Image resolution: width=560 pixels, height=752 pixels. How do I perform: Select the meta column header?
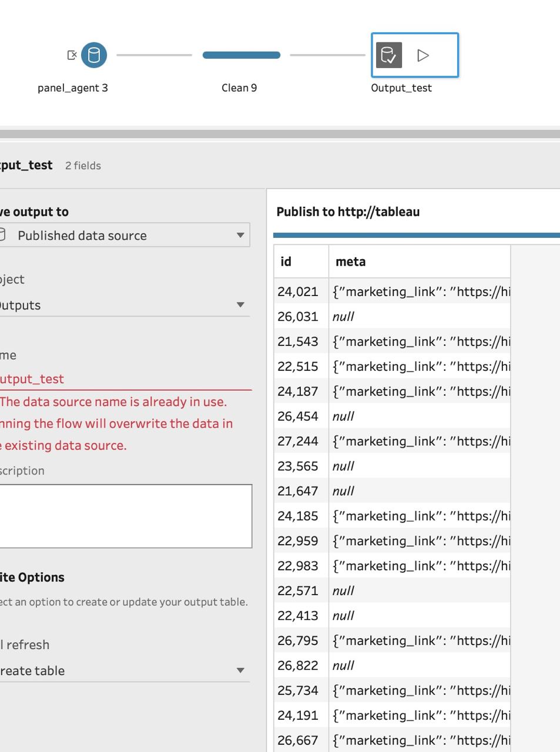click(x=420, y=261)
